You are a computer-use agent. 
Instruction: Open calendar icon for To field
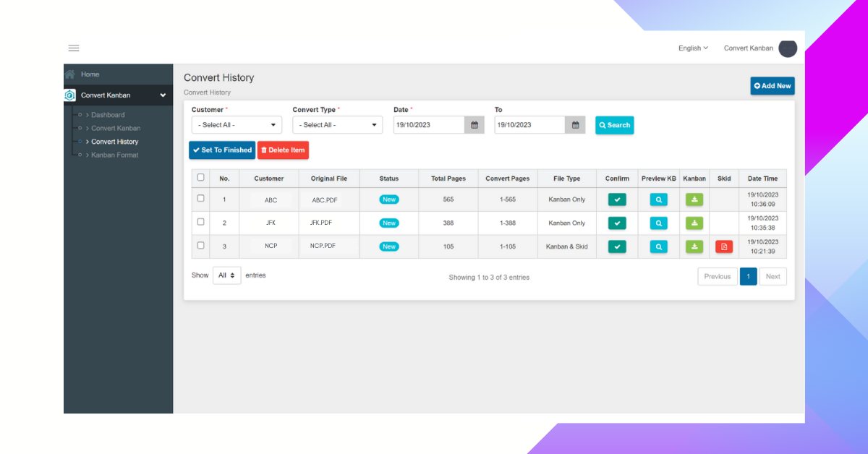tap(575, 125)
